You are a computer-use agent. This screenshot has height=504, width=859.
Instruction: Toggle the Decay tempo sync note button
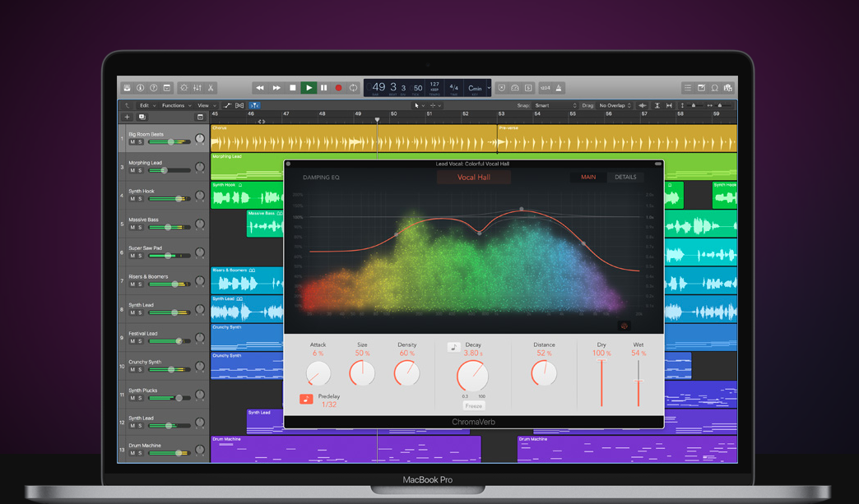[x=453, y=348]
